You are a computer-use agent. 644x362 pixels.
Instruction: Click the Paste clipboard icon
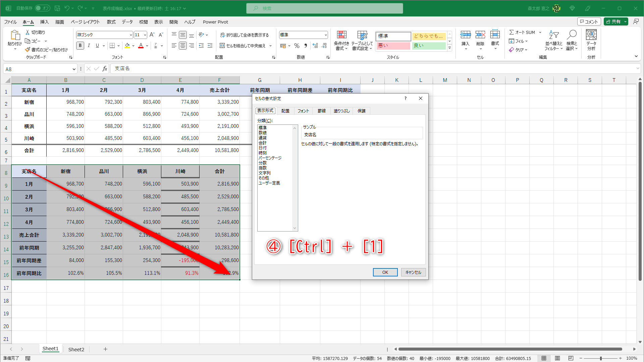click(x=15, y=35)
